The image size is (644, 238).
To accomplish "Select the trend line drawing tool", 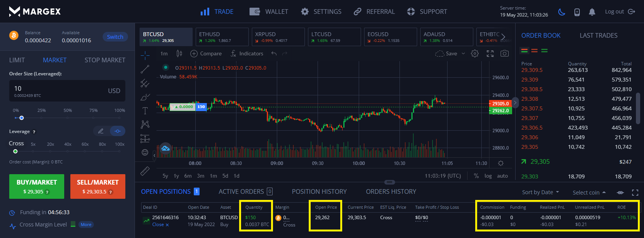I will [x=145, y=69].
